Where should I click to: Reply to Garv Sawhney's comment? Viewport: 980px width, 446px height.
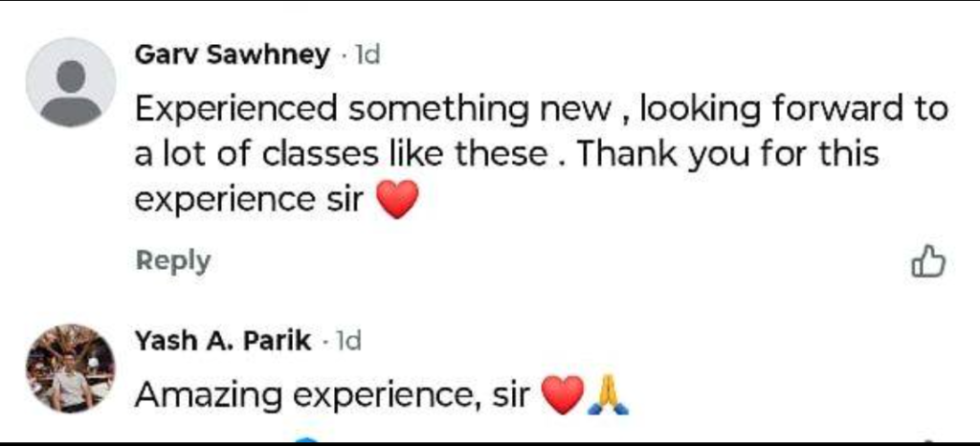click(172, 260)
